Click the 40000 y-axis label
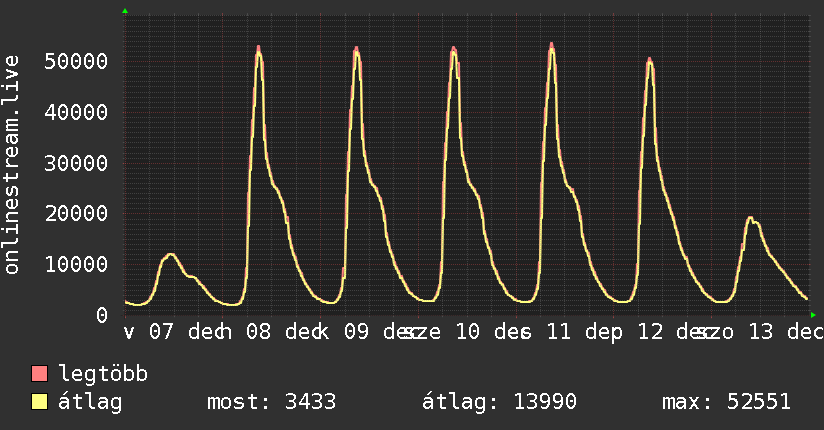824x430 pixels. click(76, 112)
